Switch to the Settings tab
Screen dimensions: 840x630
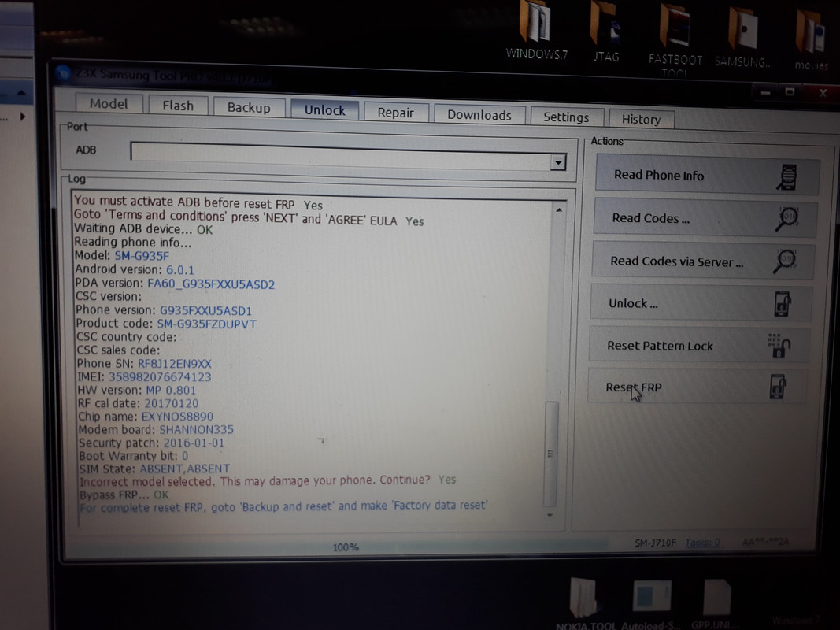[x=566, y=117]
